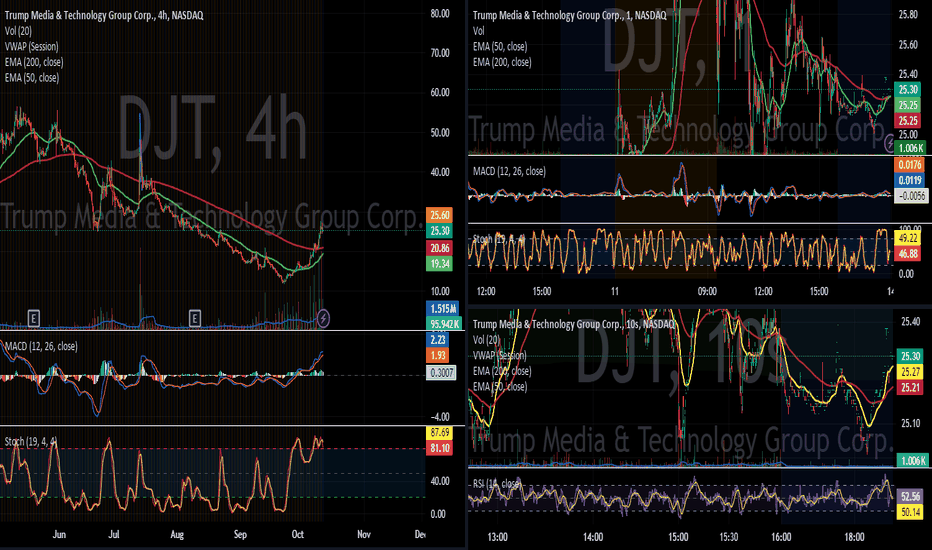Click orange 0.0176 MACD label

click(x=910, y=165)
